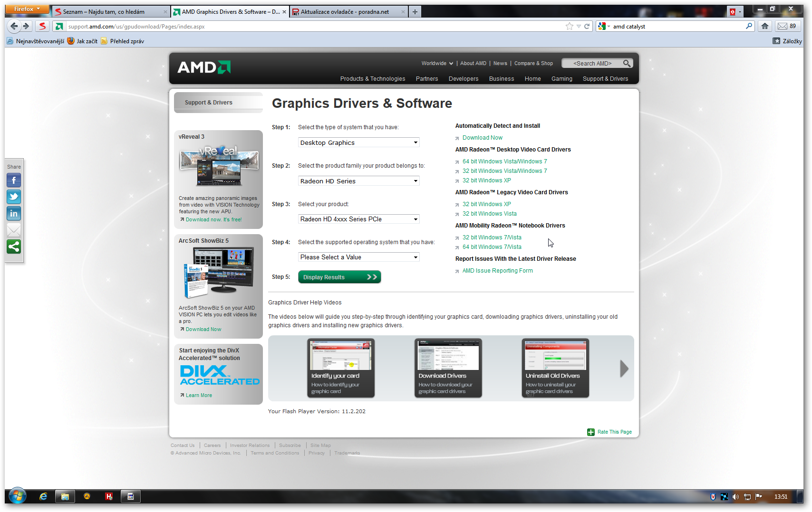The image size is (812, 512).
Task: Open the system type dropdown (Desktop Graphics)
Action: 359,142
